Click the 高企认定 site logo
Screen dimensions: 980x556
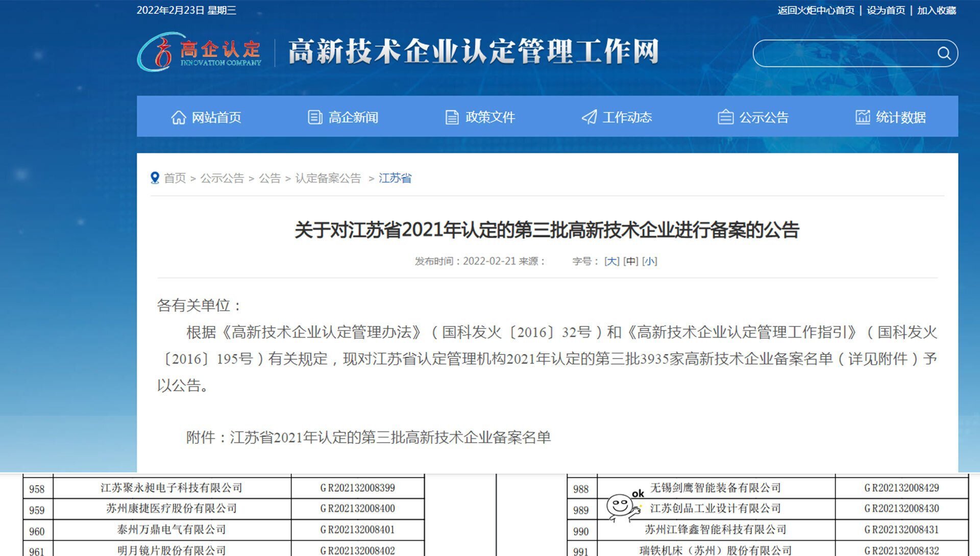coord(199,53)
